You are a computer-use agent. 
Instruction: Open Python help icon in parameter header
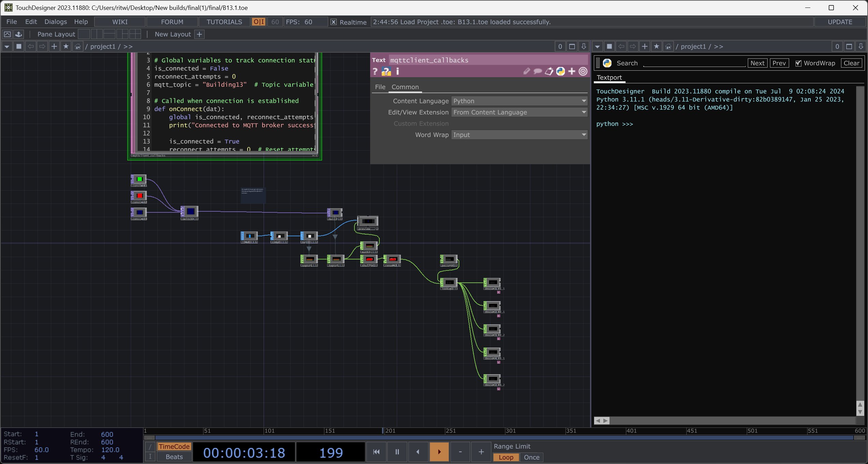386,71
